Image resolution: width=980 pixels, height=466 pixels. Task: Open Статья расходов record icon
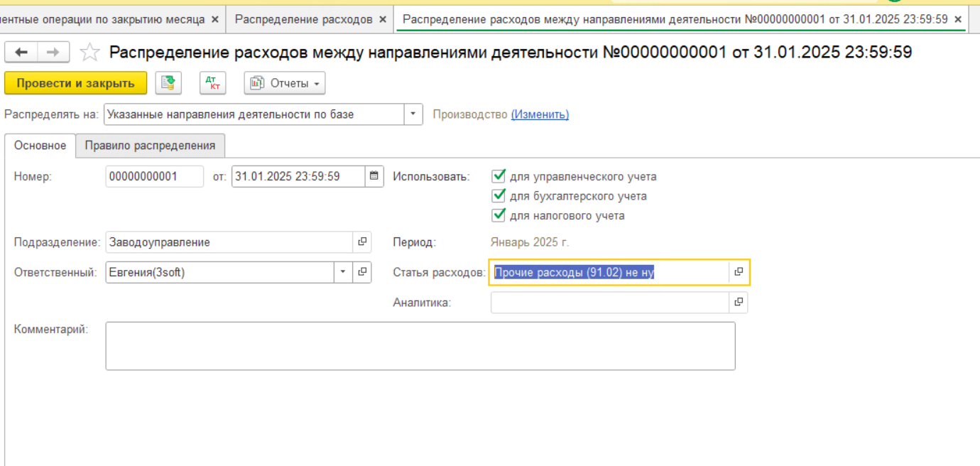[x=739, y=272]
